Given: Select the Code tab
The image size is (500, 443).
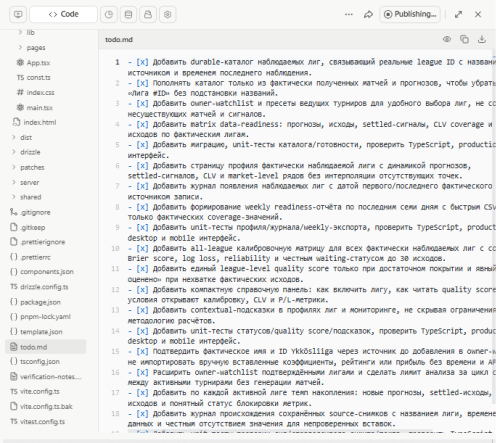Looking at the screenshot, I should coord(64,15).
